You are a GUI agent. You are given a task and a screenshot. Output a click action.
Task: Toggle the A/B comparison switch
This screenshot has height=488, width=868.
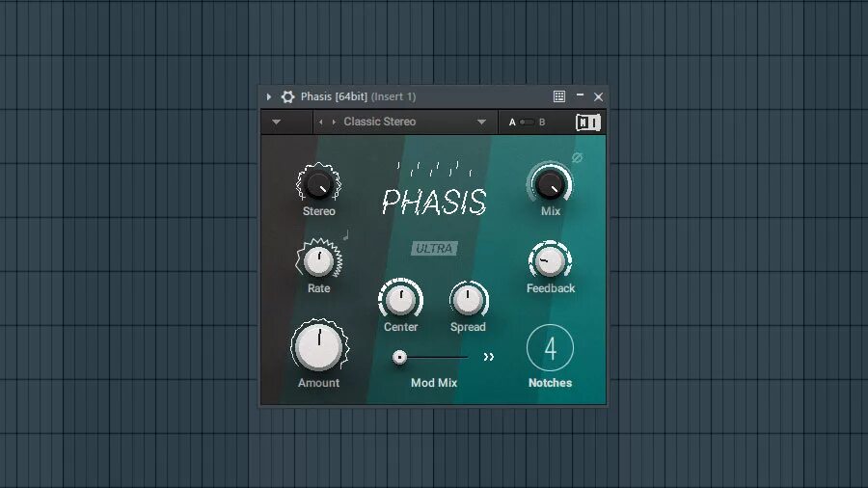[x=527, y=122]
